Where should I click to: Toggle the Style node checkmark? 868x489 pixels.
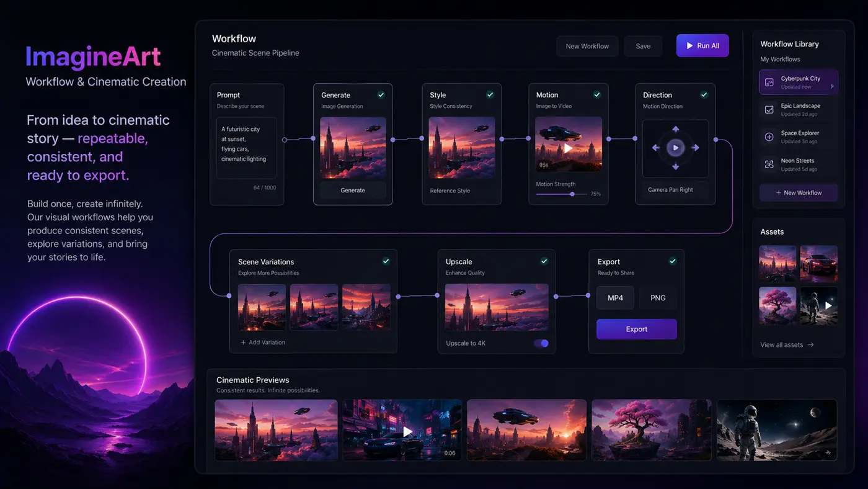(490, 95)
